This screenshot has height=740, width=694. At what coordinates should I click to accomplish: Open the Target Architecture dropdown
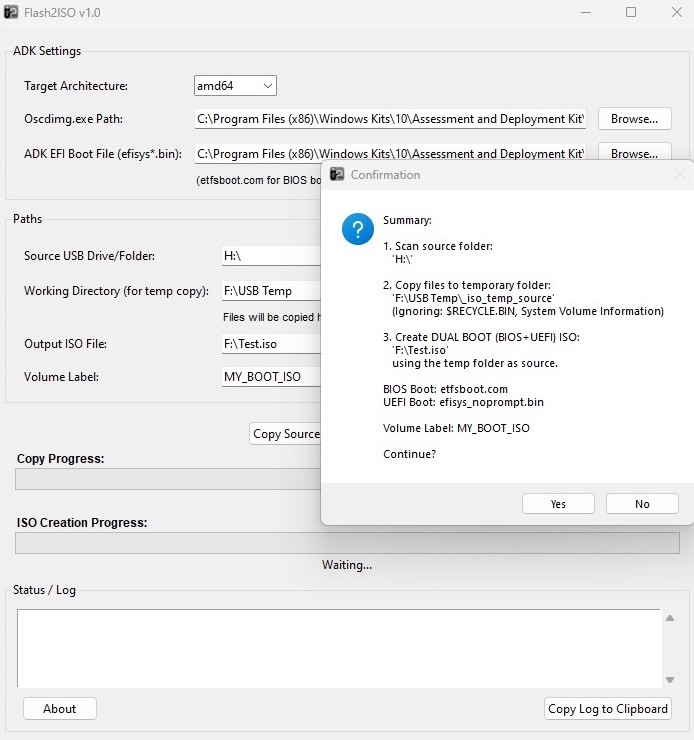[x=235, y=86]
